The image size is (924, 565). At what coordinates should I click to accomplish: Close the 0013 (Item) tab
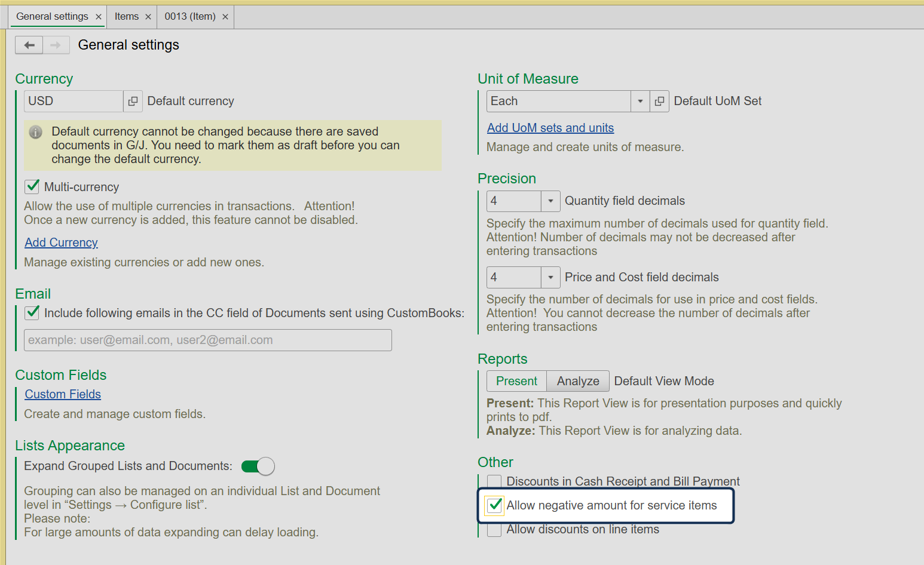(225, 17)
